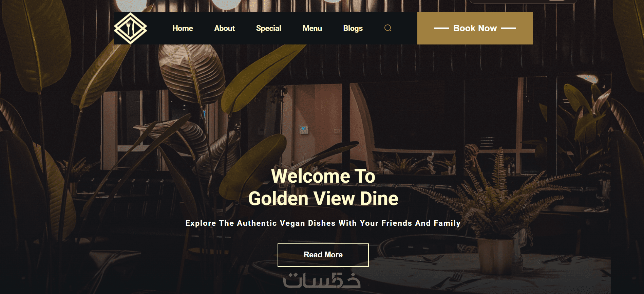644x294 pixels.
Task: Click the Arabic watermark logo at bottom
Action: (x=322, y=280)
